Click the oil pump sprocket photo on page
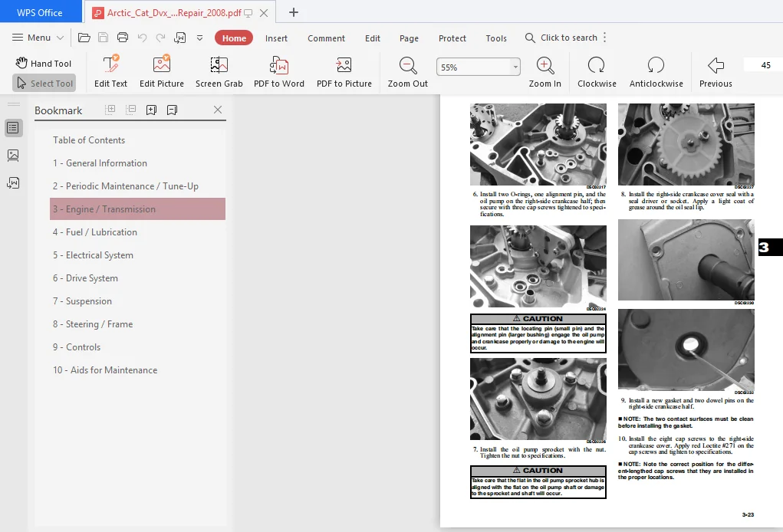This screenshot has width=783, height=532. coord(538,399)
